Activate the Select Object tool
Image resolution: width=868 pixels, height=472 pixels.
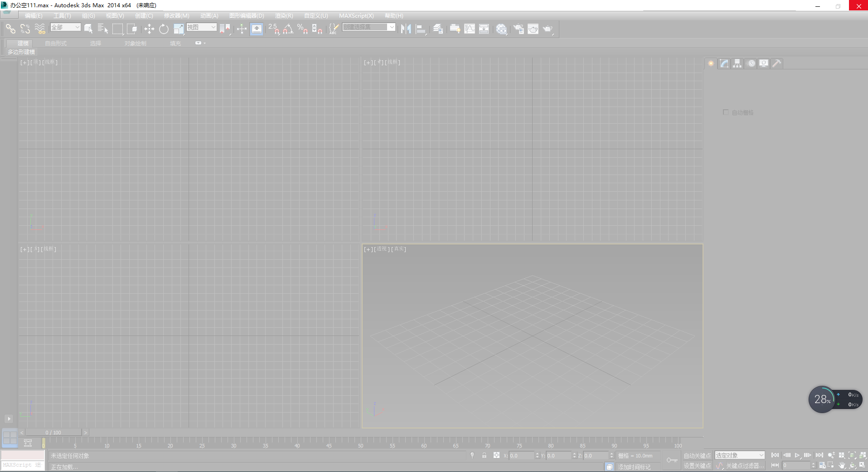[x=88, y=29]
